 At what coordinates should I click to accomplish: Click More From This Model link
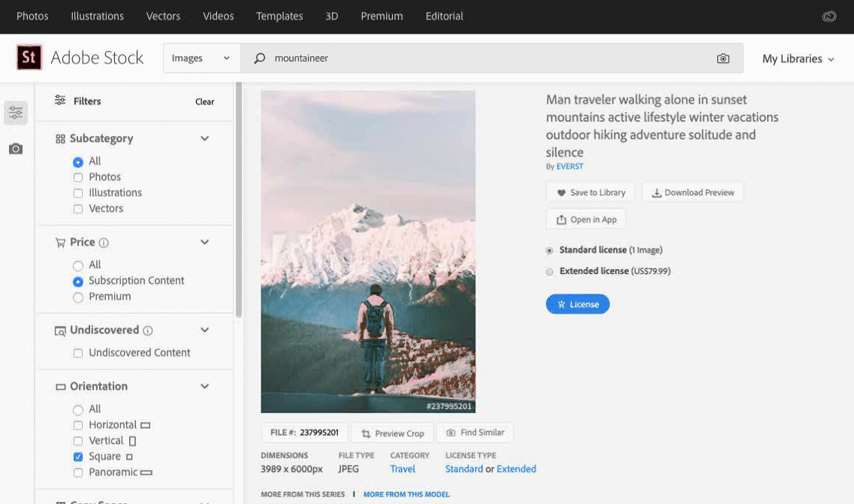point(406,494)
